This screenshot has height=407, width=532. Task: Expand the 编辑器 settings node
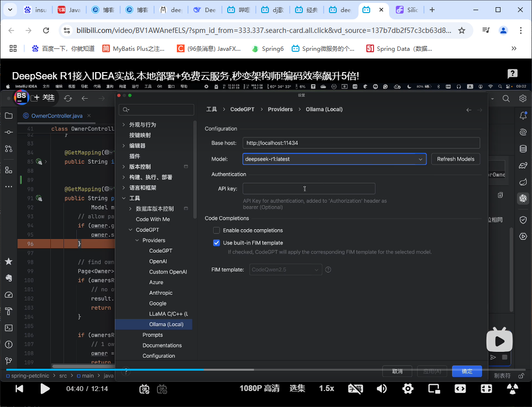pyautogui.click(x=124, y=145)
